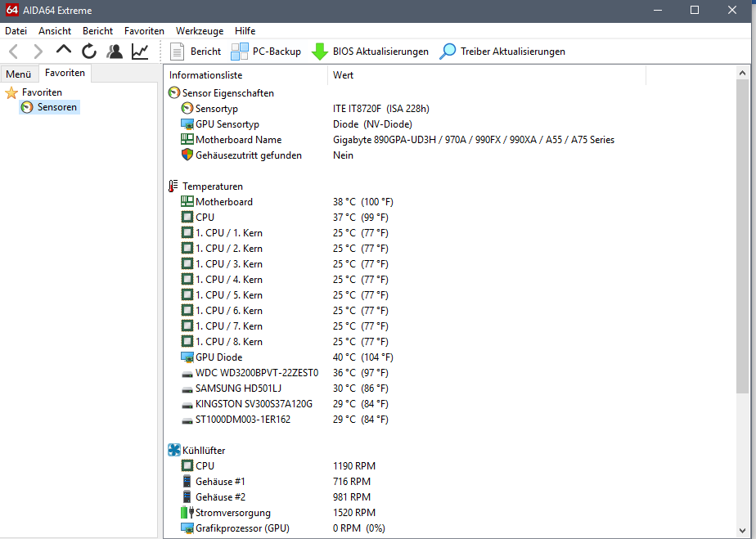Click the Bericht report page icon
The width and height of the screenshot is (756, 539).
[x=177, y=51]
